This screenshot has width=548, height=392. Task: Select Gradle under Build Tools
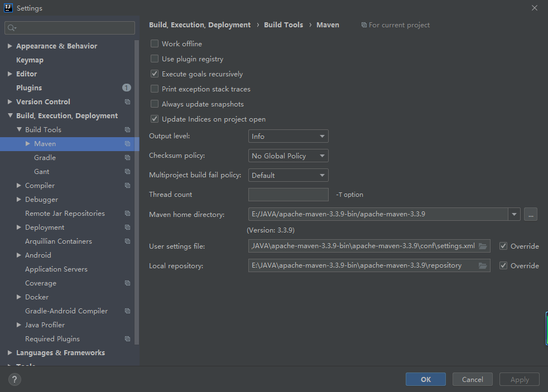click(x=45, y=158)
